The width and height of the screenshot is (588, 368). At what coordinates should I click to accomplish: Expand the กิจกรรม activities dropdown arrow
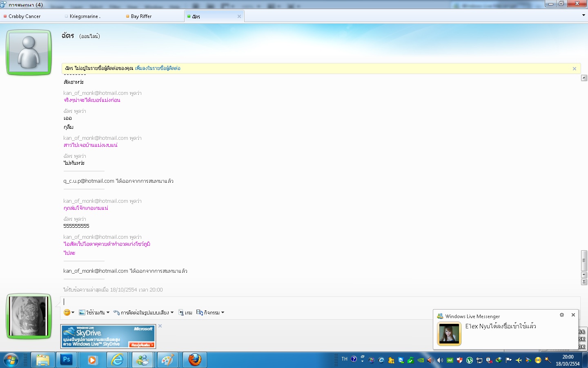[223, 312]
